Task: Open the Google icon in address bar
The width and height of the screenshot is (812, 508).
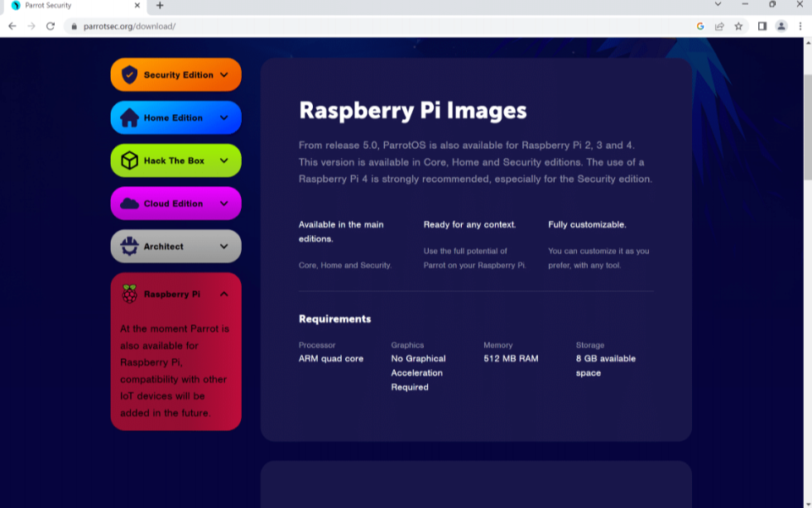Action: coord(700,26)
